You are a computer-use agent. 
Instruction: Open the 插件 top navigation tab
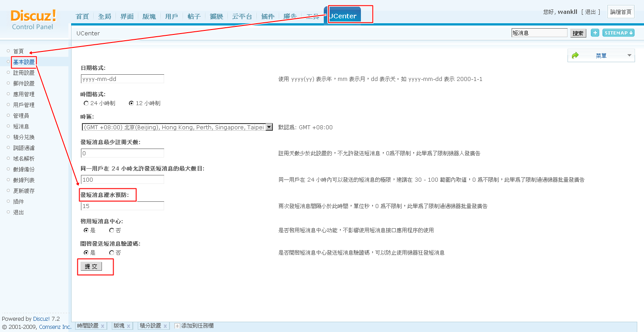(x=268, y=17)
